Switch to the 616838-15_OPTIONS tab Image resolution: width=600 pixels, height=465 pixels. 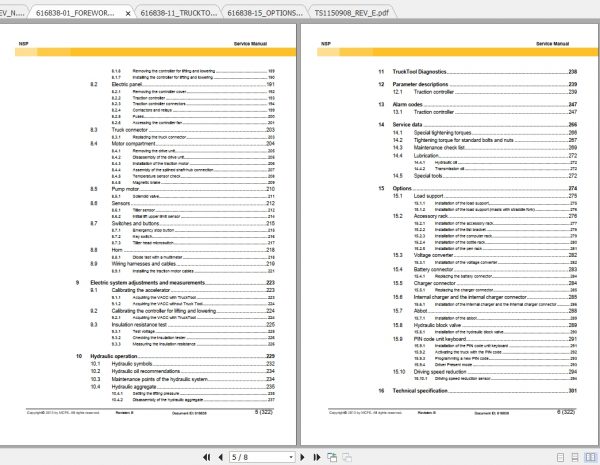pyautogui.click(x=265, y=13)
